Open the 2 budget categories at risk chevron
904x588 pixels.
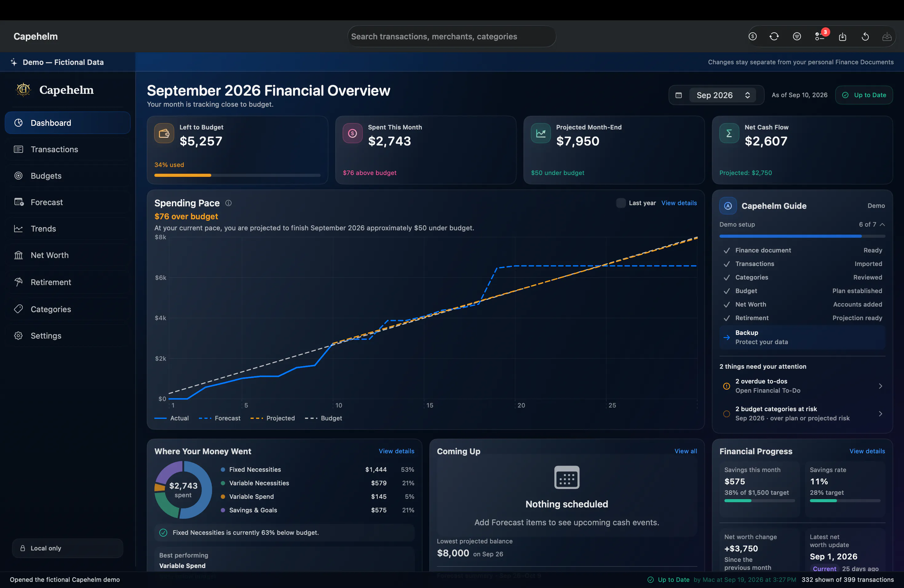(x=880, y=414)
